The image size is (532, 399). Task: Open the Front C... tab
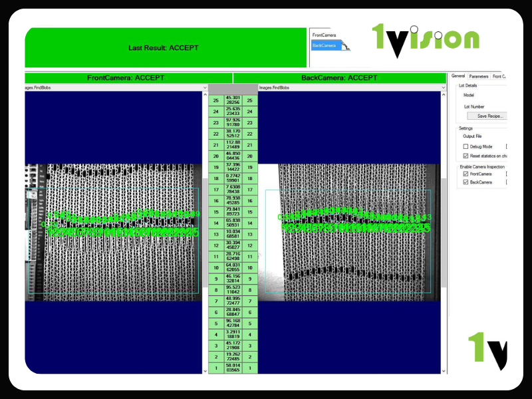click(499, 76)
